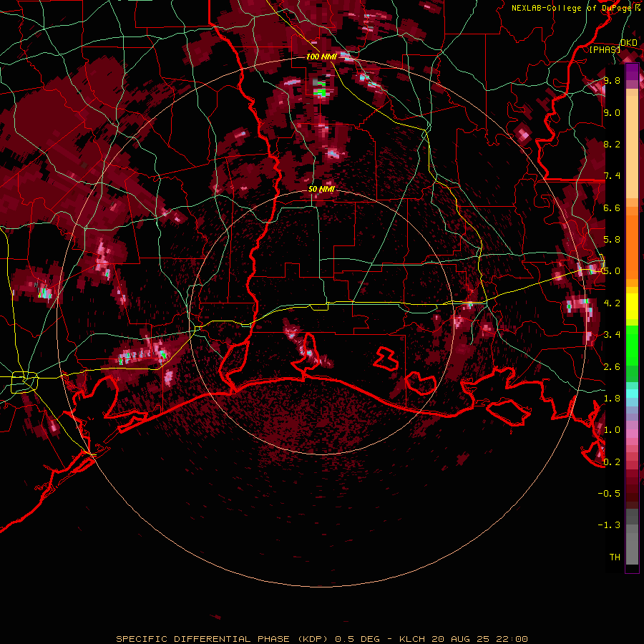644x644 pixels.
Task: Click the 2.6 value on the color scale
Action: coord(612,366)
